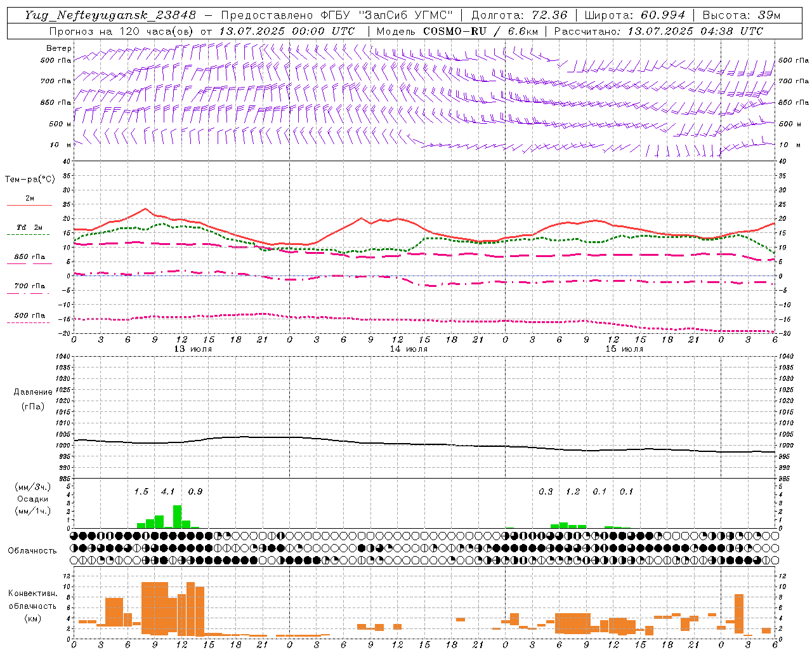This screenshot has height=650, width=812.
Task: Click the 1040 value on left pressure axis
Action: point(62,356)
